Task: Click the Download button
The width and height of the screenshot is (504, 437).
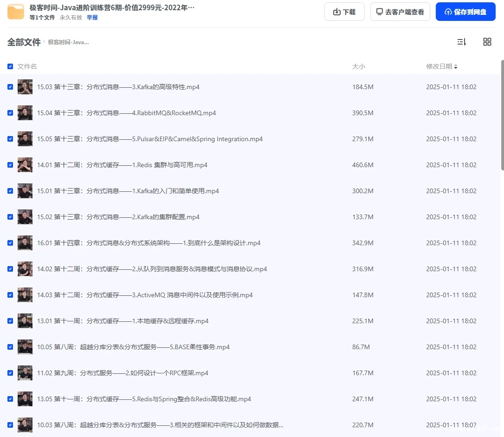Action: click(x=344, y=12)
